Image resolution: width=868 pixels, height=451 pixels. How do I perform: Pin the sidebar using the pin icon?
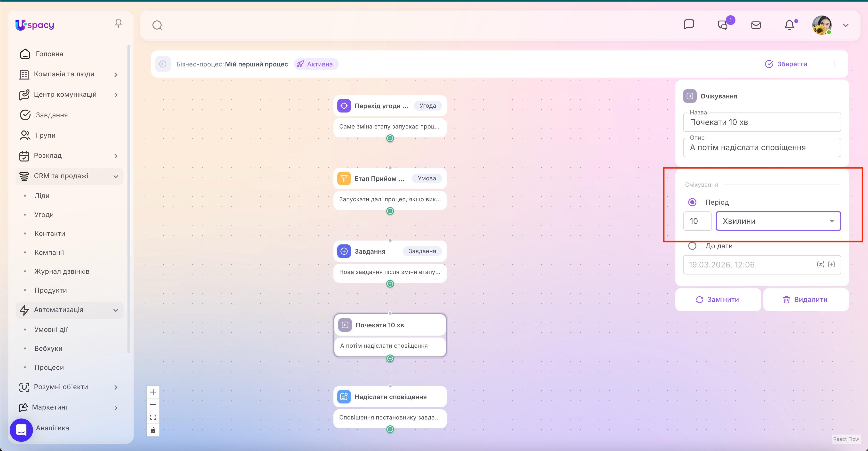click(x=118, y=23)
